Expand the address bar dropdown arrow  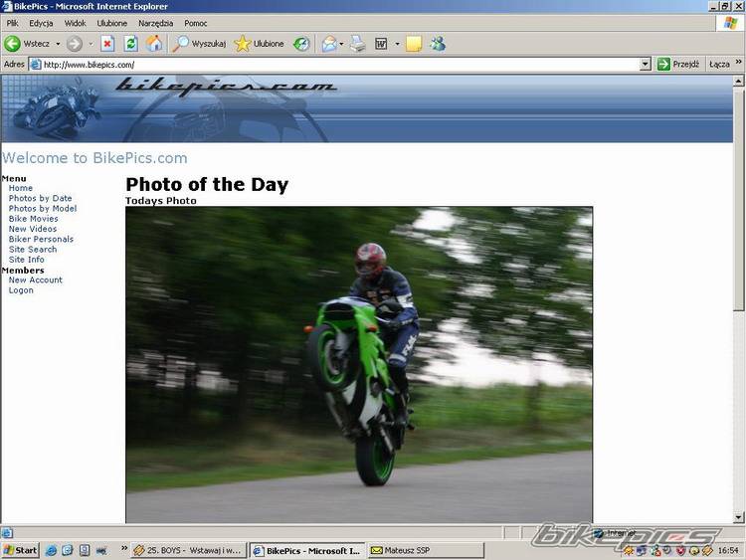pos(645,65)
